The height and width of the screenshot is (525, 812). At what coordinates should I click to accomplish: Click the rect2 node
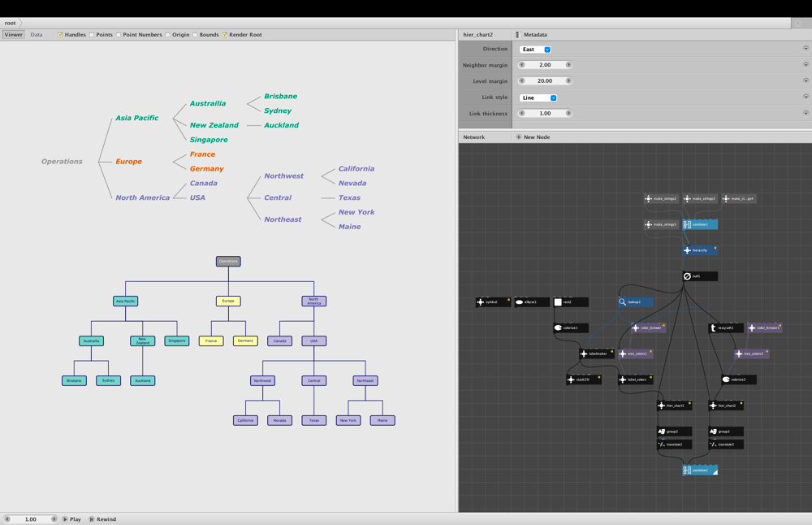pos(571,302)
